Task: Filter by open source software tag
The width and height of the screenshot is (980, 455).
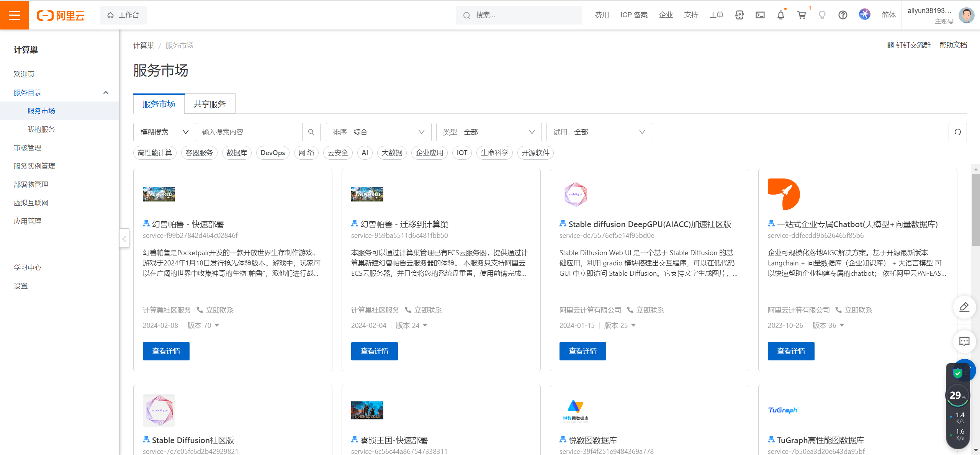Action: tap(536, 153)
